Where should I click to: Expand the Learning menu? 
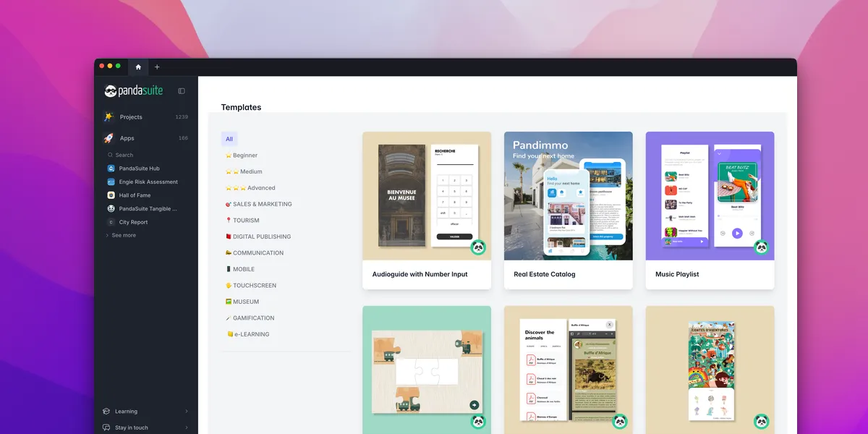coord(145,412)
